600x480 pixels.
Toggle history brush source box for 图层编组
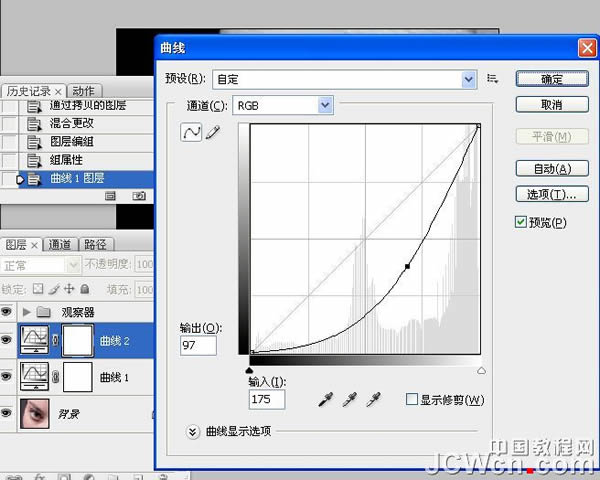9,142
